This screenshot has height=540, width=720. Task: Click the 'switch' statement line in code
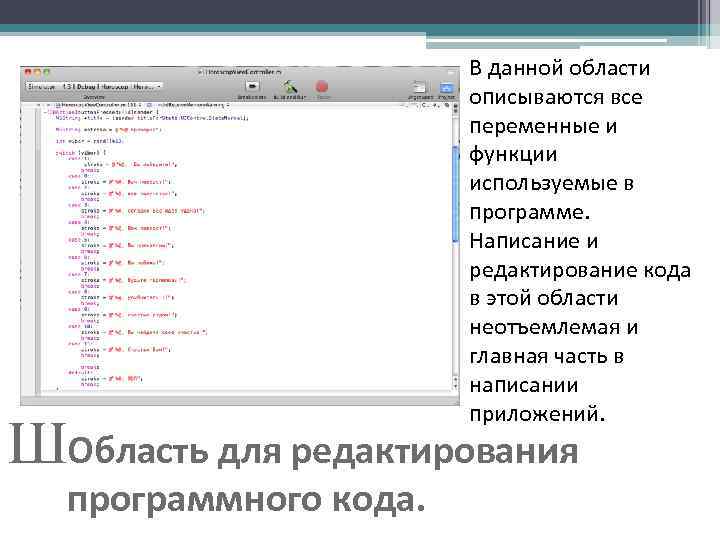(x=81, y=152)
